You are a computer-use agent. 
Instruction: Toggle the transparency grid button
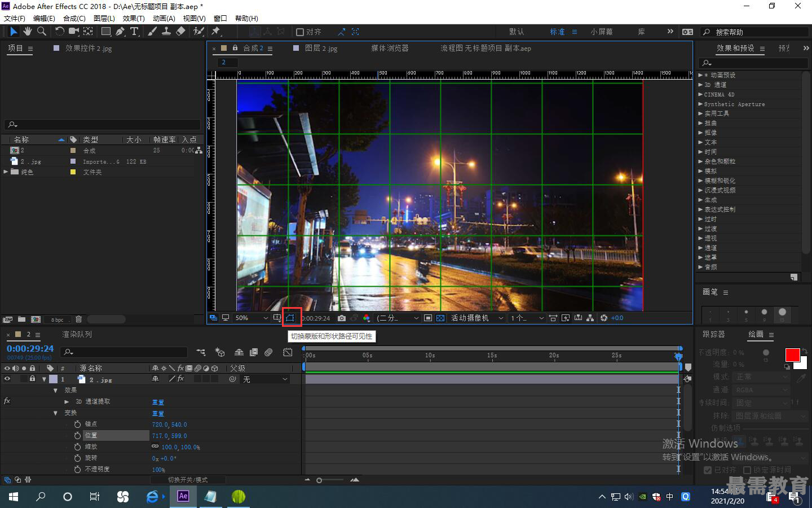click(440, 318)
